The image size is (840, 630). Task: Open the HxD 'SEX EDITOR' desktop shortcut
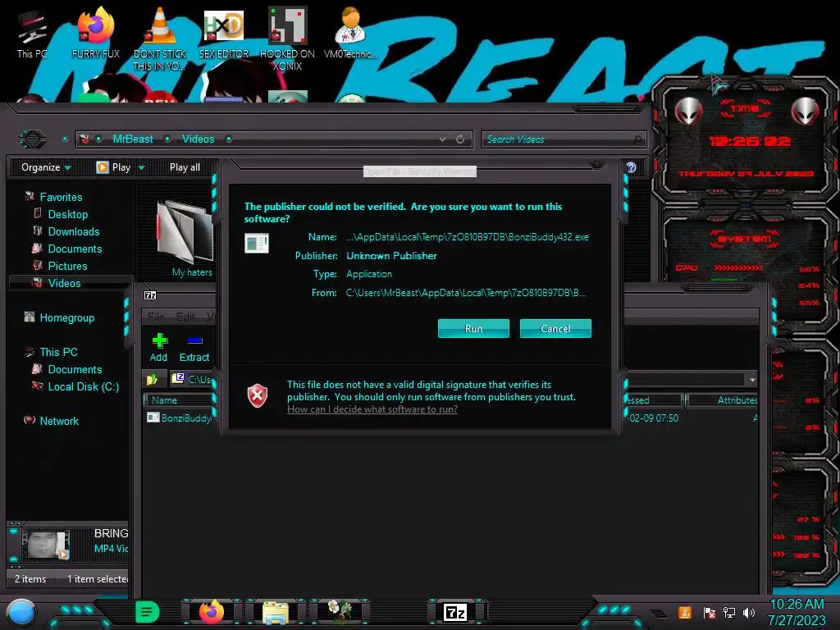coord(223,33)
